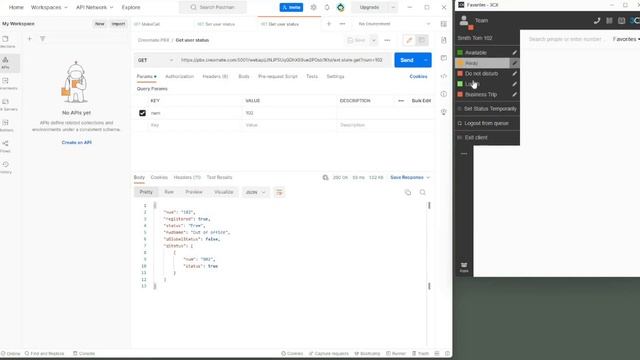The image size is (640, 360).
Task: Open comments mode icon next to pencil
Action: (x=422, y=40)
